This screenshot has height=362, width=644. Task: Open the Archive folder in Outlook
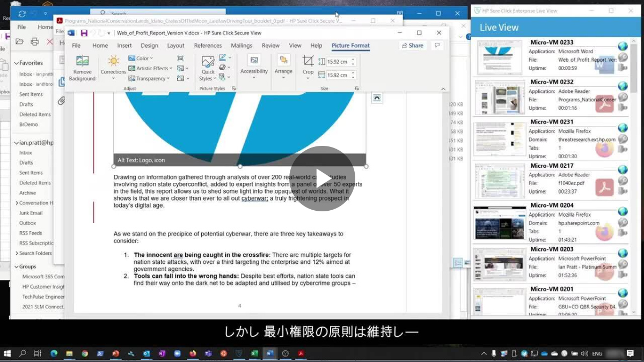tap(28, 193)
